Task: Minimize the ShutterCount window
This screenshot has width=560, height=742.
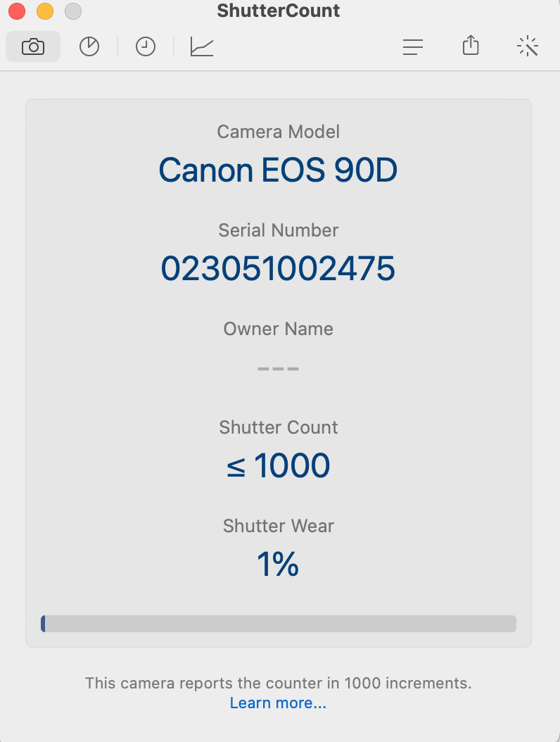Action: pyautogui.click(x=45, y=11)
